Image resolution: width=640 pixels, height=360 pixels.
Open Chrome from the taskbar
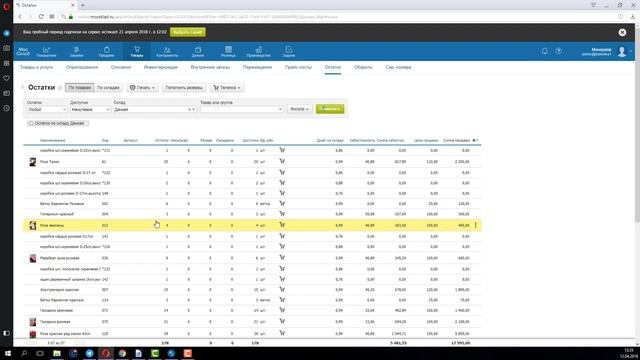pyautogui.click(x=122, y=353)
